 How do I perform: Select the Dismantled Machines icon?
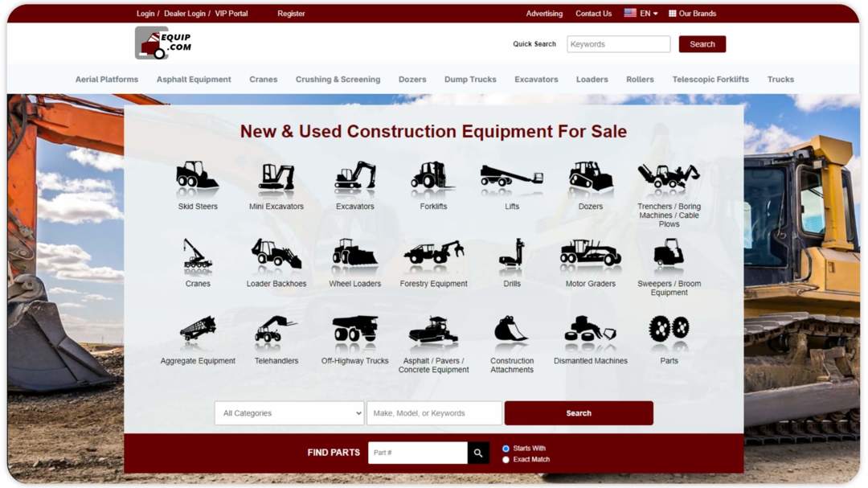[x=590, y=329]
